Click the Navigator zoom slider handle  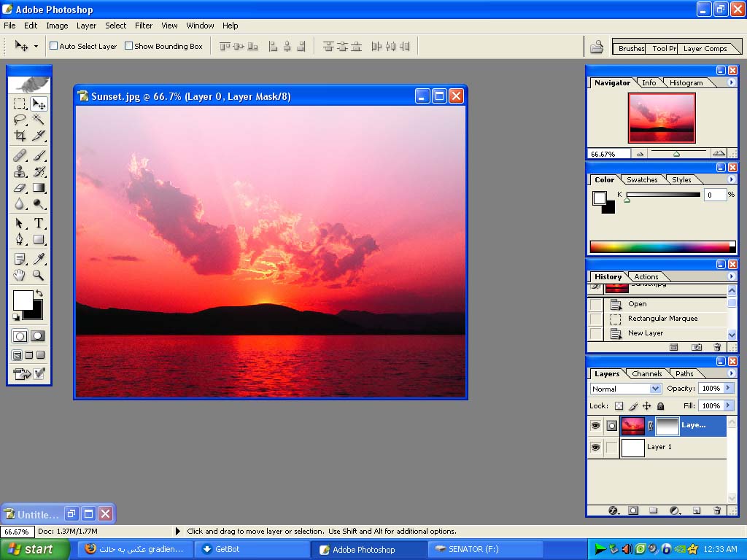(676, 154)
